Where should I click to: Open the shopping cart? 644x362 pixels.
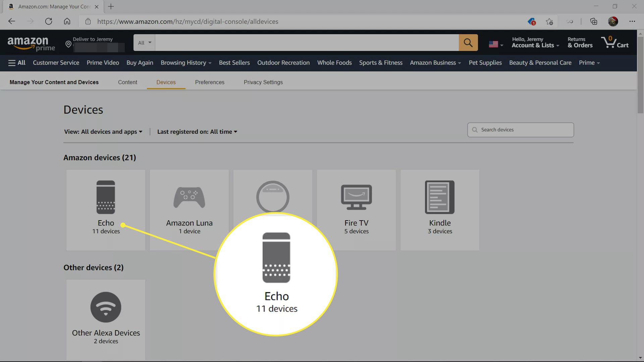point(615,43)
